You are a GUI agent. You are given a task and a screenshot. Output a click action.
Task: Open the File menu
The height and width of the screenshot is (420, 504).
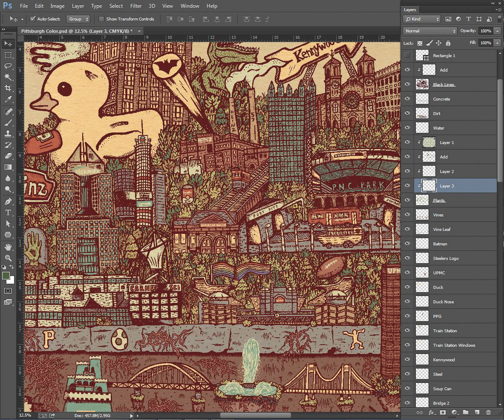click(24, 6)
